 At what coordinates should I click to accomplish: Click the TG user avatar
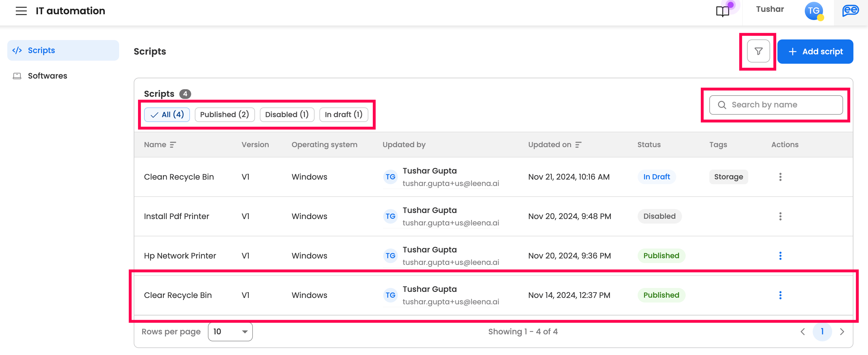(x=813, y=11)
